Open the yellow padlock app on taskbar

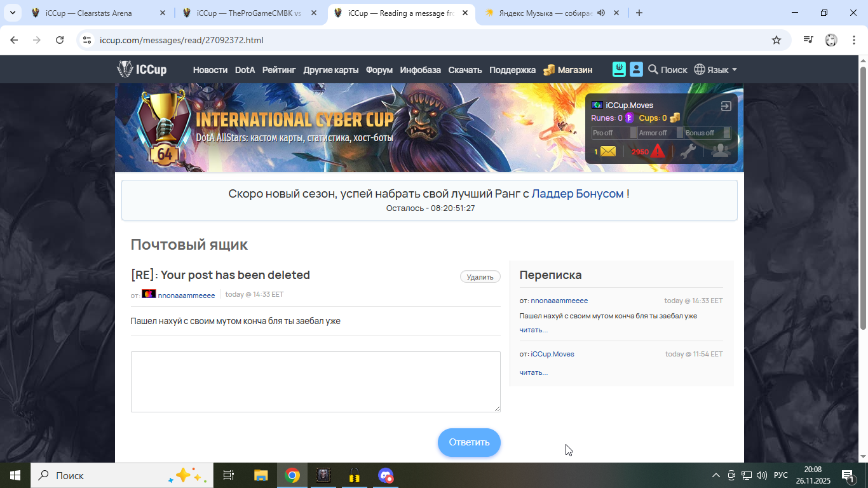point(355,475)
